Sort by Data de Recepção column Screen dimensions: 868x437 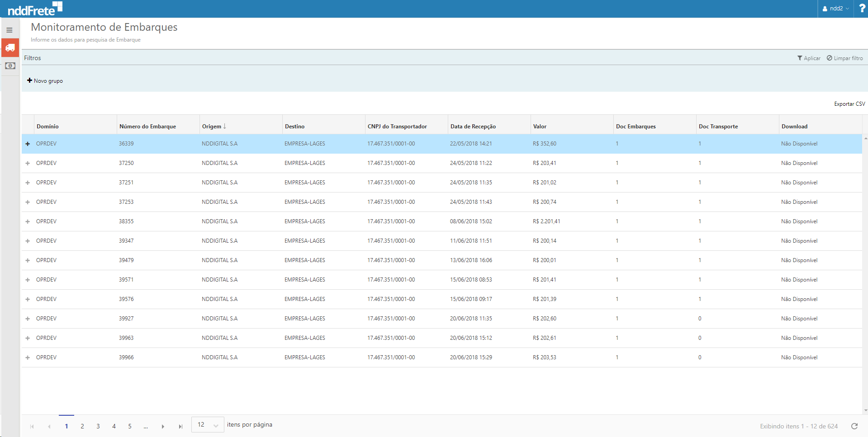[x=473, y=127]
